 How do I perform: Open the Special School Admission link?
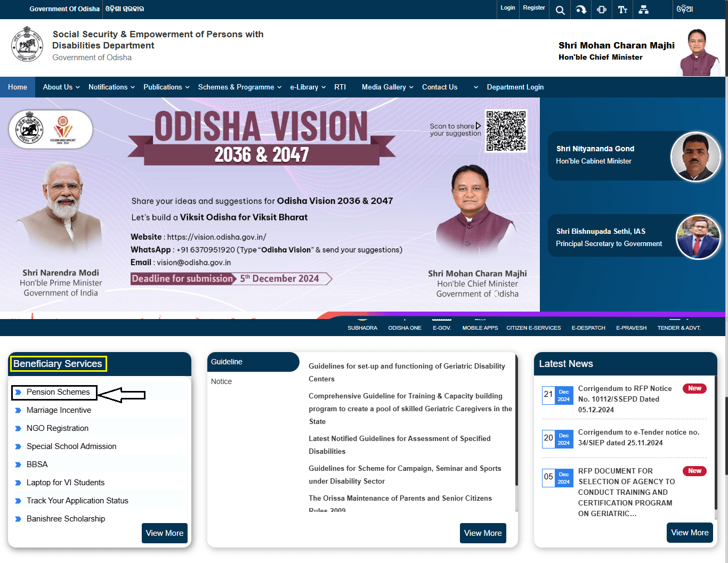pyautogui.click(x=71, y=446)
